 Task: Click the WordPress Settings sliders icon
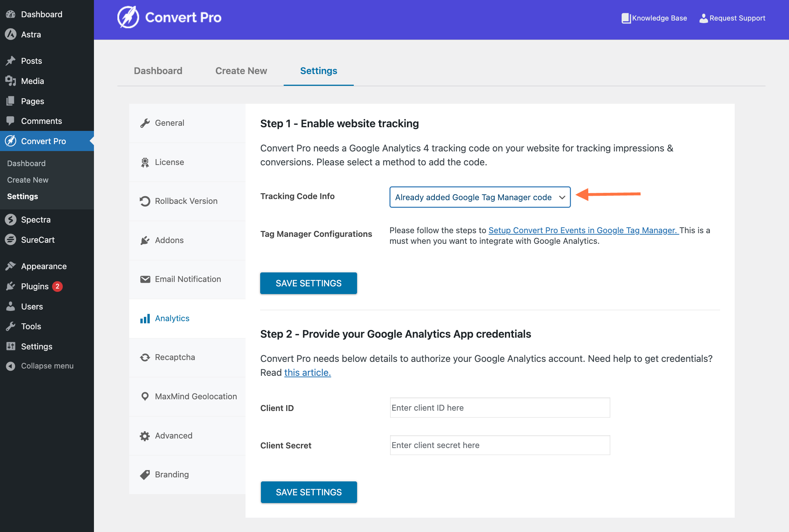[x=11, y=346]
